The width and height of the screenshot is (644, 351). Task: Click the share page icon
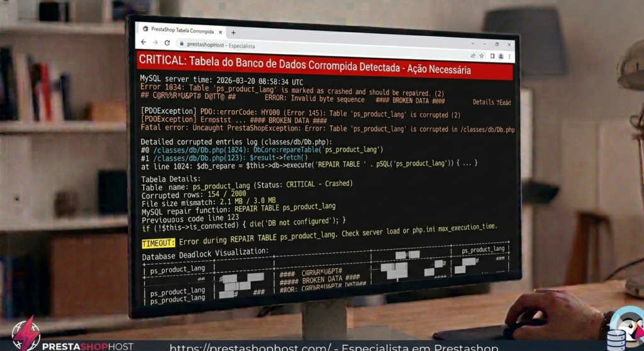[x=473, y=55]
